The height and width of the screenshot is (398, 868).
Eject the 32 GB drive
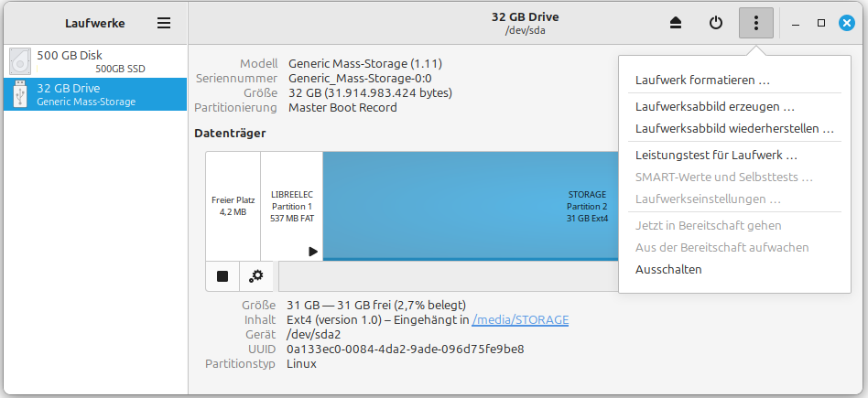point(676,23)
